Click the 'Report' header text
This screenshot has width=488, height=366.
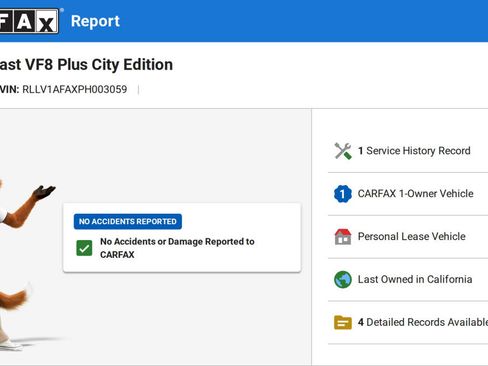pos(95,21)
